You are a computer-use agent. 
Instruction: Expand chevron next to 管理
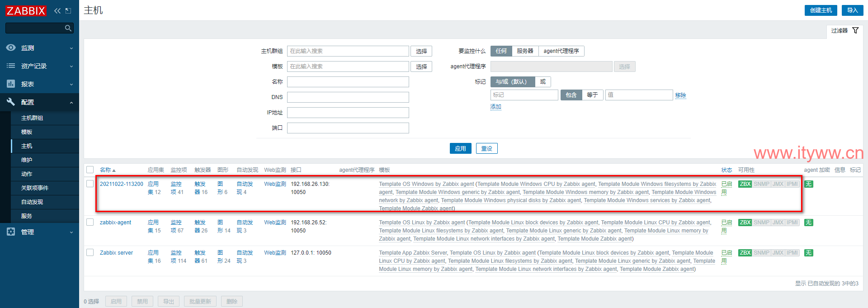(x=71, y=232)
